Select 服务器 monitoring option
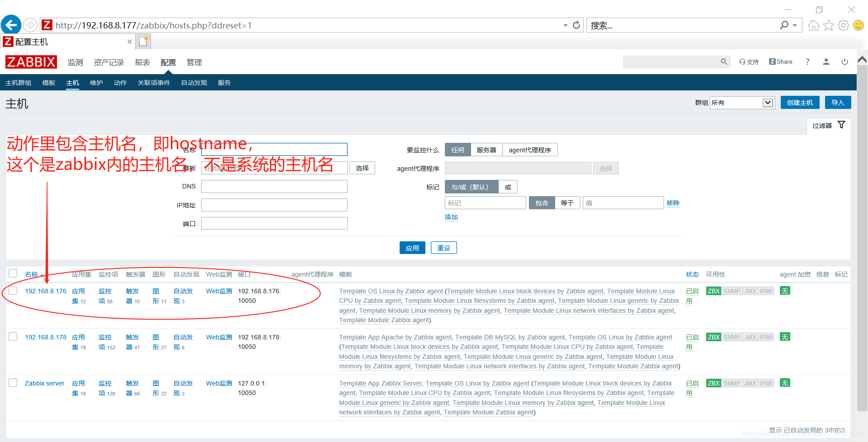 (486, 150)
